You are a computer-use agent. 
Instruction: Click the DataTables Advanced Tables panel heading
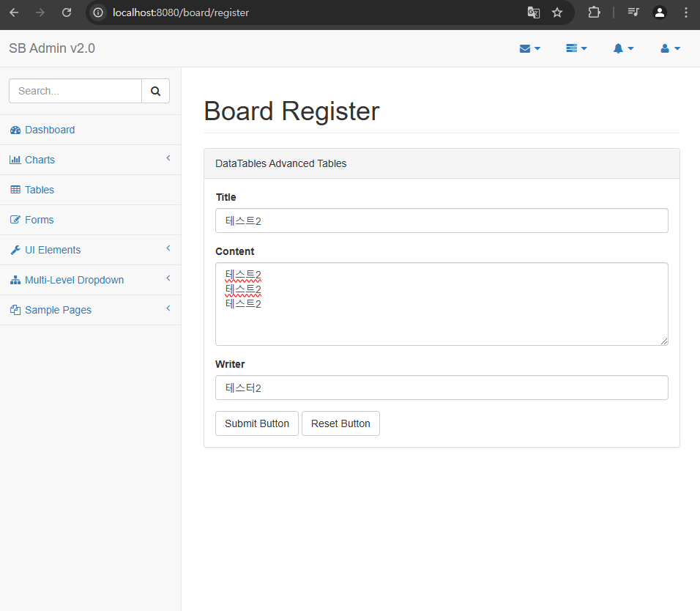[x=280, y=163]
